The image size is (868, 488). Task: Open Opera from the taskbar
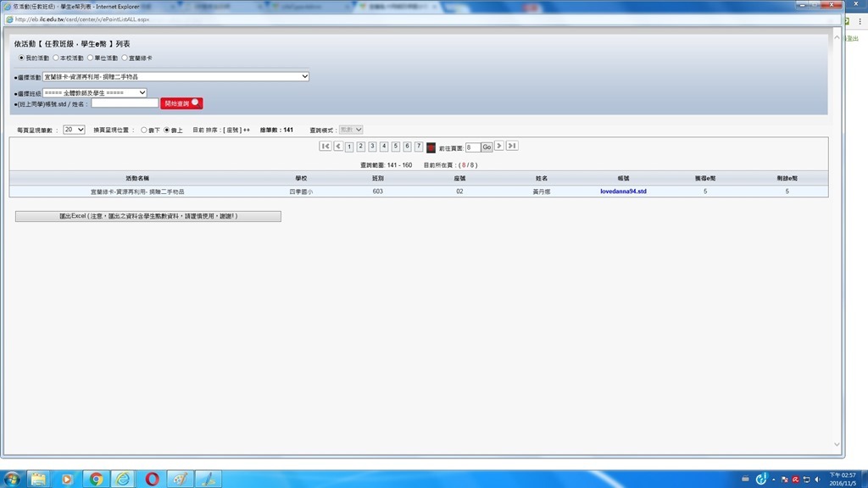coord(153,479)
